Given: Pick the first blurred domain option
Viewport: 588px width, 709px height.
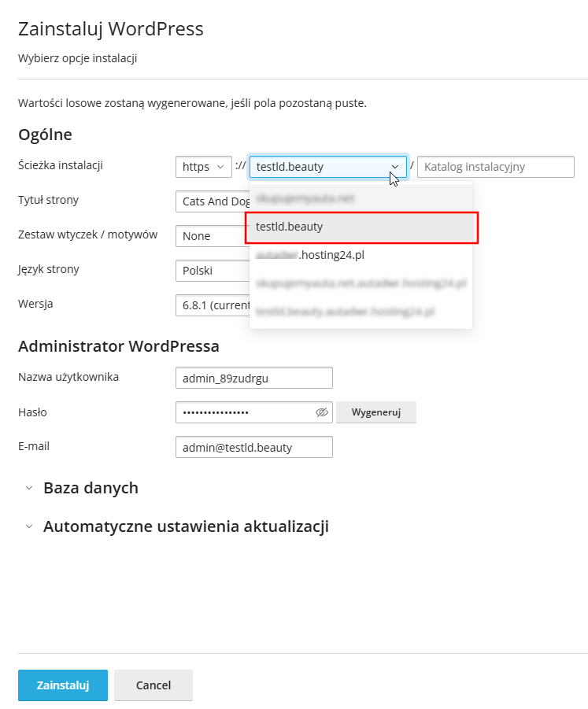Looking at the screenshot, I should 361,198.
